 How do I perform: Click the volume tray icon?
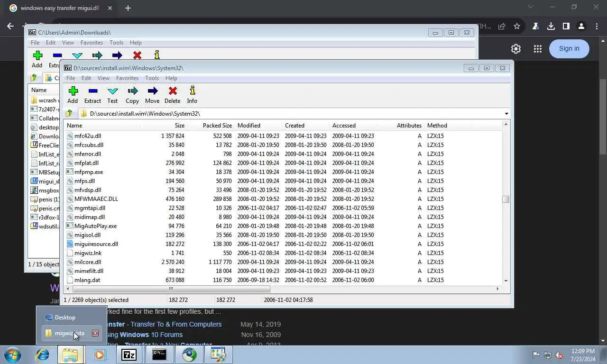(560, 355)
